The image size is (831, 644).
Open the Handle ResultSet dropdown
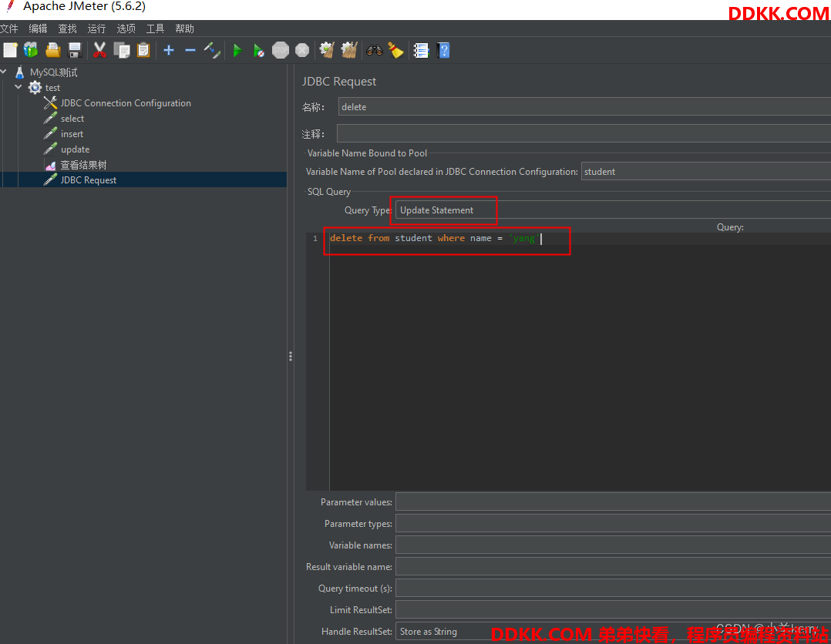click(613, 632)
